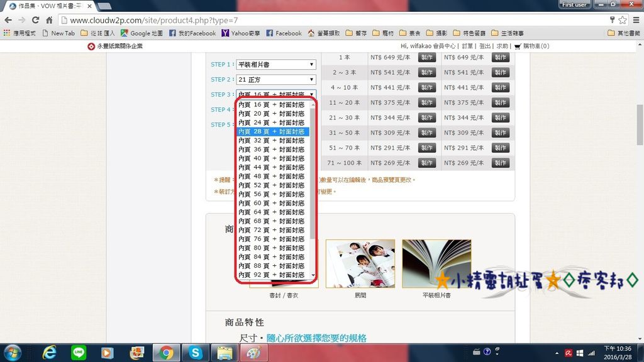Launch Internet Explorer from taskbar
Viewport: 644px width, 362px height.
[x=49, y=353]
